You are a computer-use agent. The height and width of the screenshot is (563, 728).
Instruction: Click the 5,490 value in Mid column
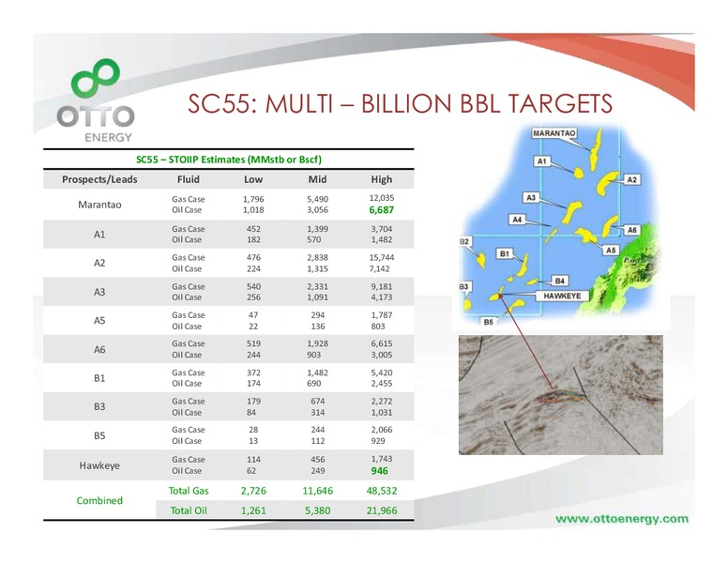(317, 199)
